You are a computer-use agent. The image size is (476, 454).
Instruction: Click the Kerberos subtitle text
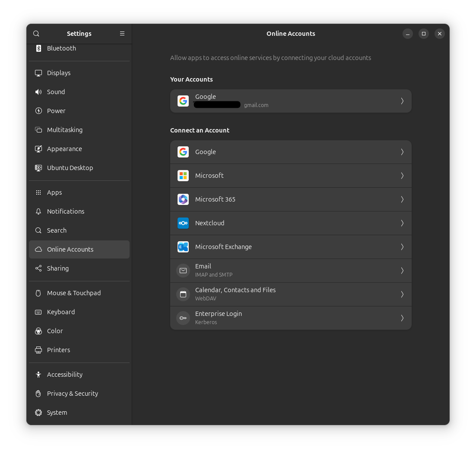(206, 322)
